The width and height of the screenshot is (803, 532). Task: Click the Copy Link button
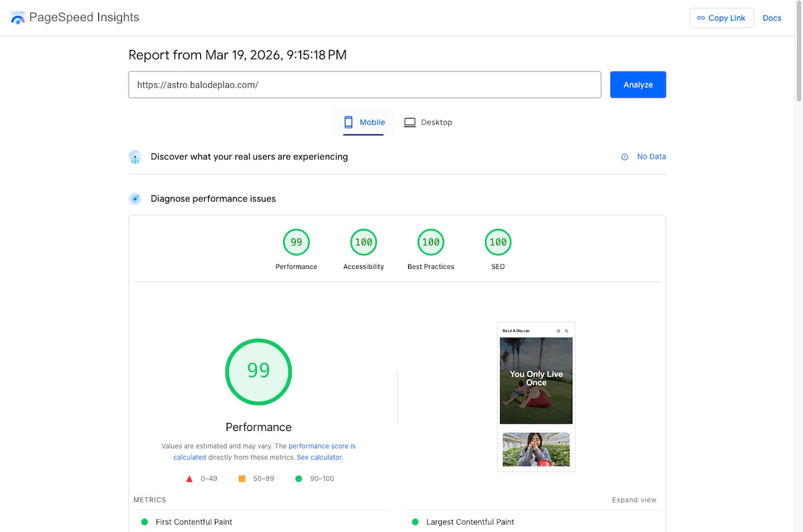click(721, 18)
